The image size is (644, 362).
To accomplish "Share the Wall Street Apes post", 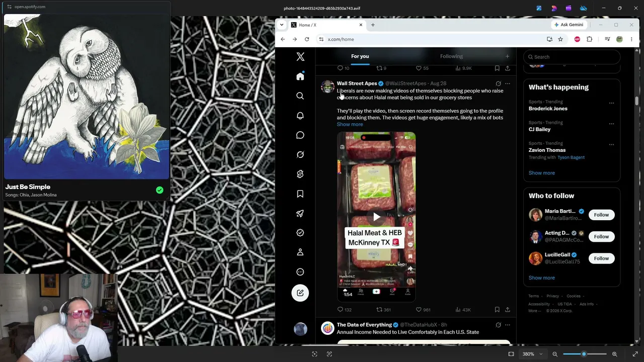I will (507, 310).
